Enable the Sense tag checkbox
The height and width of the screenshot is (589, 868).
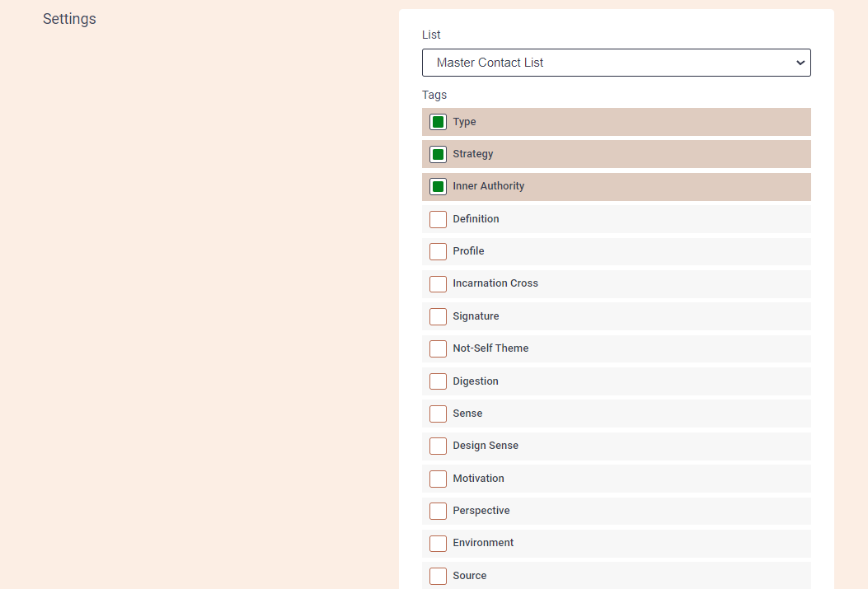tap(438, 414)
